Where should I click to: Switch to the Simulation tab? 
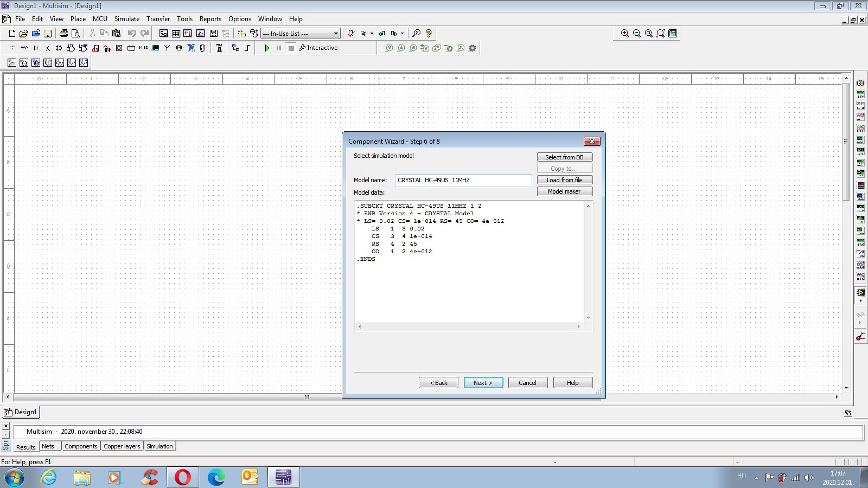(159, 447)
